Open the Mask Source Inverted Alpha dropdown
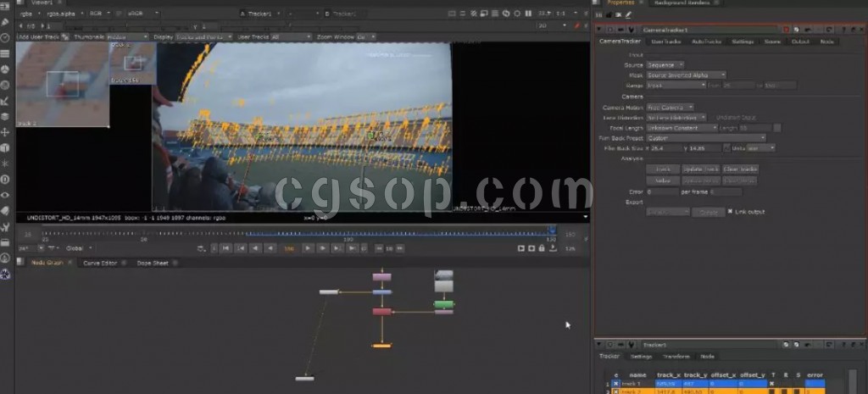This screenshot has width=868, height=394. click(687, 75)
